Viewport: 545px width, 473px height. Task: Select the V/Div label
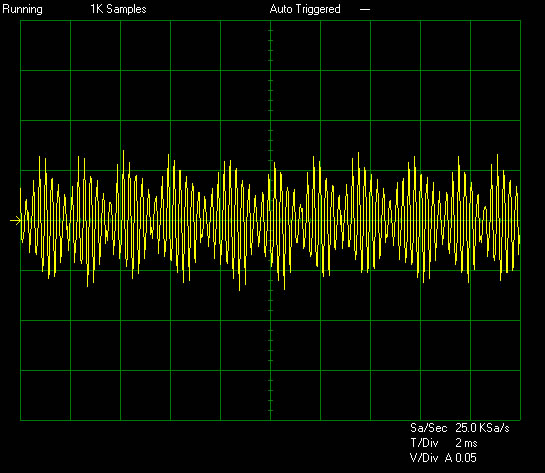point(424,458)
